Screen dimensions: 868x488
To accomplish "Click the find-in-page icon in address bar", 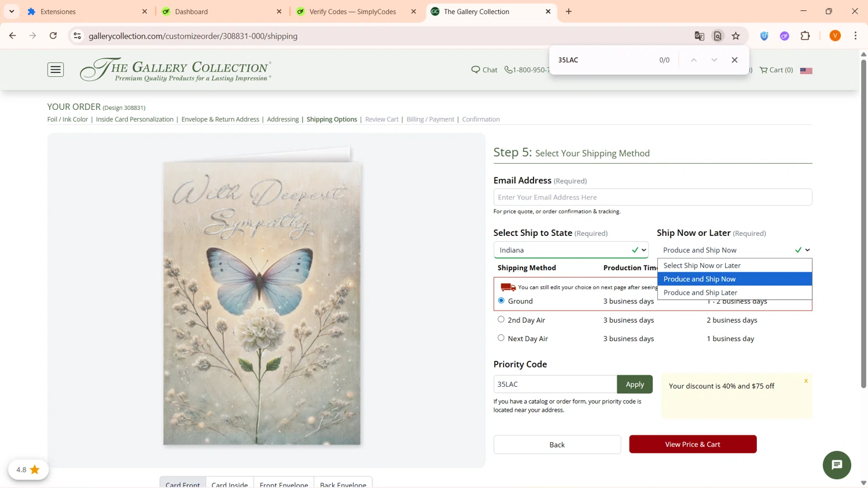I will (718, 36).
